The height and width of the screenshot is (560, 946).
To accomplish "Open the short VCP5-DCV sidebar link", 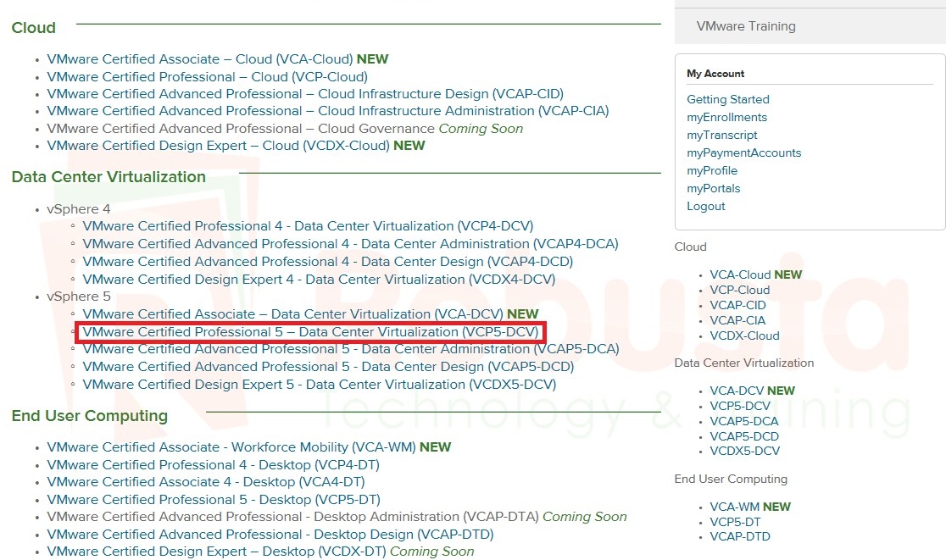I will pyautogui.click(x=740, y=406).
